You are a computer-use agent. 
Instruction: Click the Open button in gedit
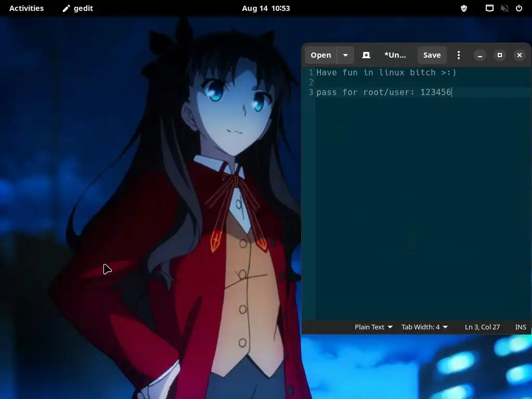[x=321, y=55]
